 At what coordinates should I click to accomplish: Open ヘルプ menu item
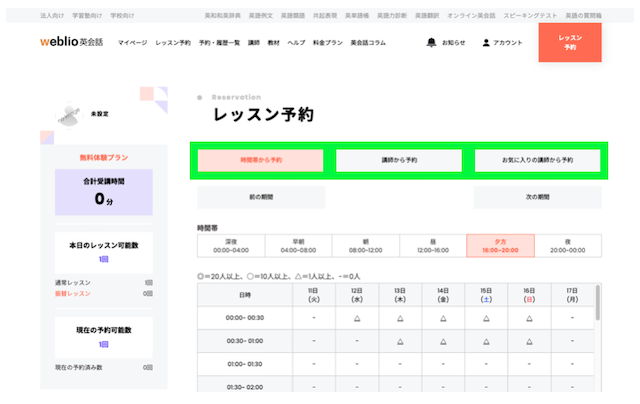coord(296,42)
